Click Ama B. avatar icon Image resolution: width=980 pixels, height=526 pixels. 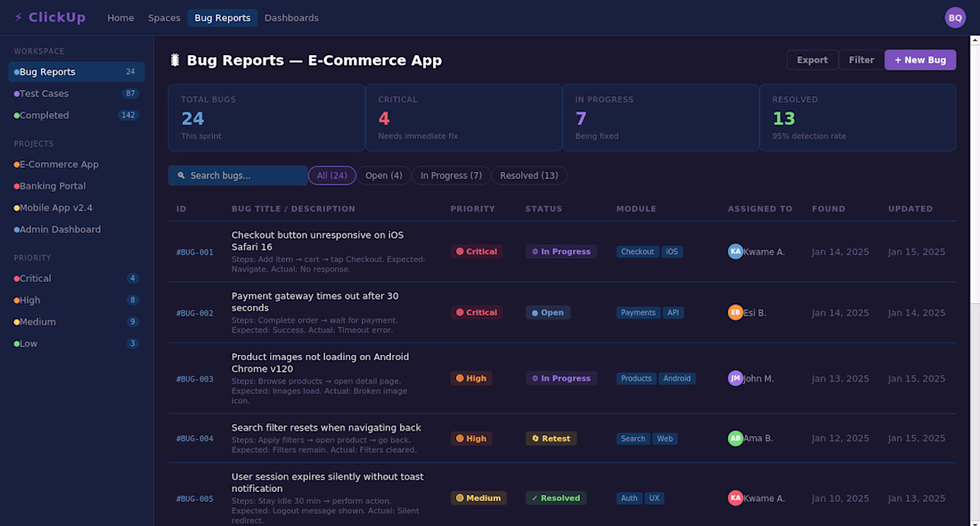click(735, 439)
